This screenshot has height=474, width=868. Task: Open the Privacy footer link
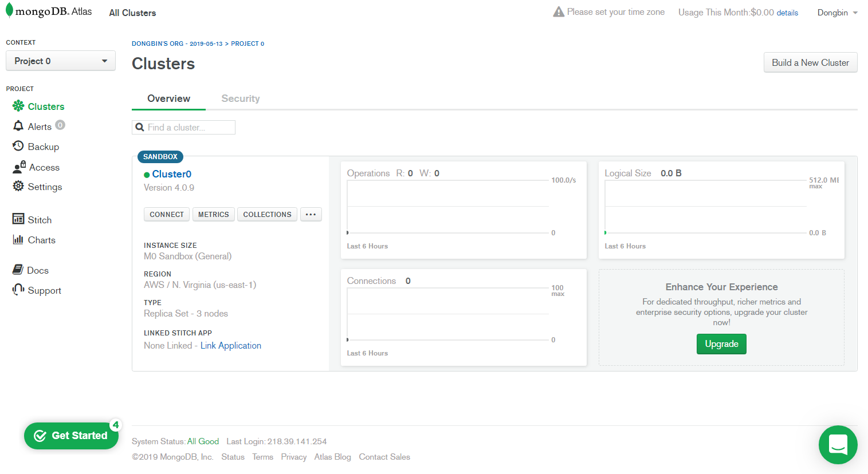click(294, 457)
